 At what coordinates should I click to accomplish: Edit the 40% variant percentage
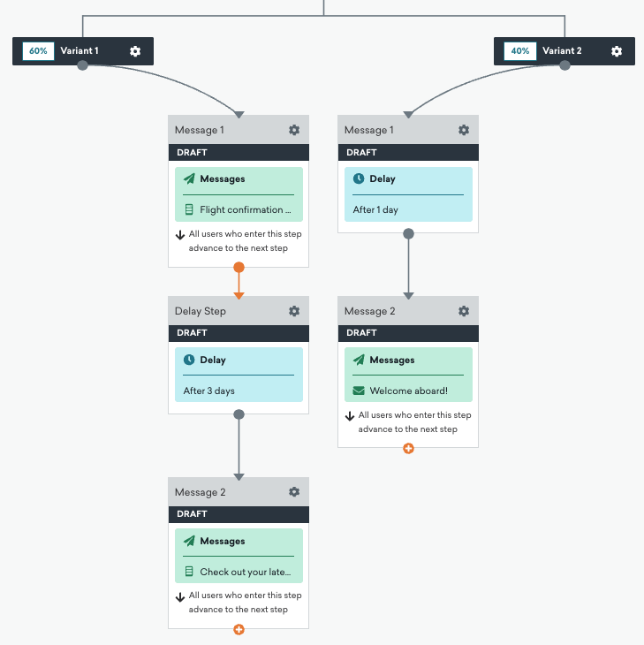point(520,51)
